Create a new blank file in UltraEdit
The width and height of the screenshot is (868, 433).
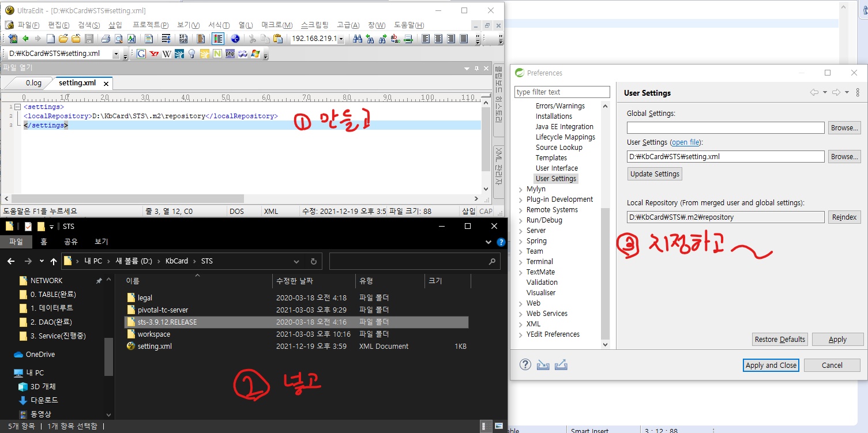click(x=50, y=39)
